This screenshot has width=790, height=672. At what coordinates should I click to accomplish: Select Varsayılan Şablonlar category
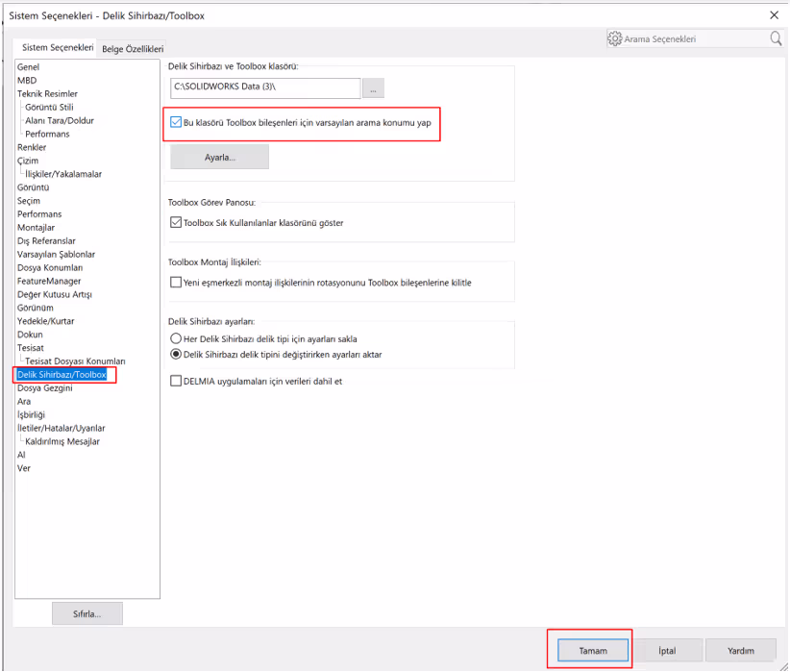(x=56, y=254)
